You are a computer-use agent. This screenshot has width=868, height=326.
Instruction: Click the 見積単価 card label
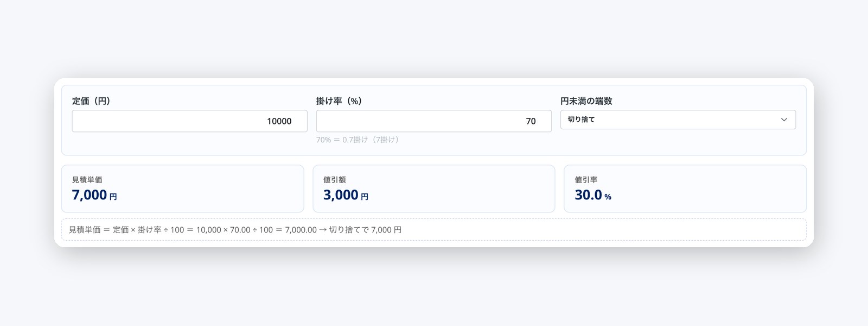[x=87, y=180]
